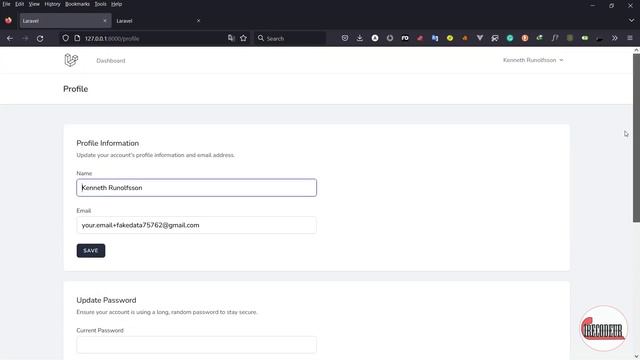Focus the Email input field
640x360 pixels.
coord(196,225)
